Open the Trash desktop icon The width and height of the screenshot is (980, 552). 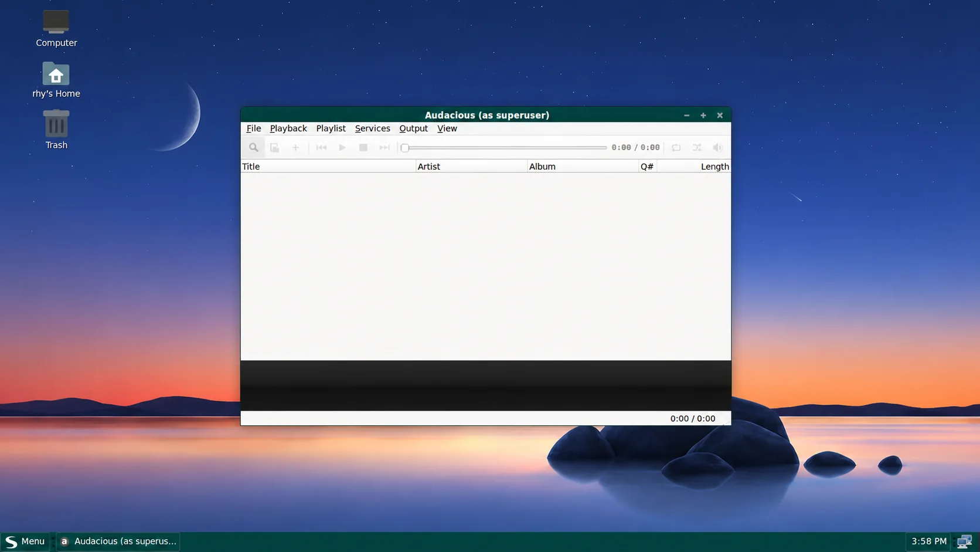pyautogui.click(x=56, y=130)
